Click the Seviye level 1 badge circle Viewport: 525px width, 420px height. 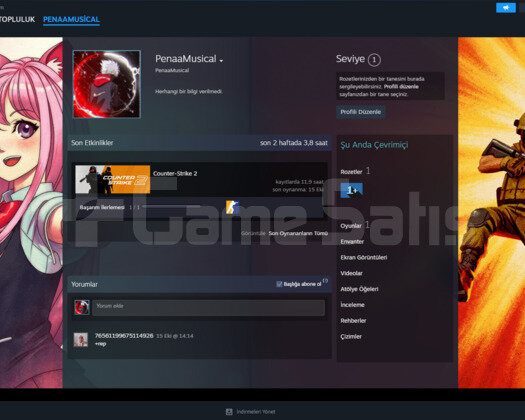(374, 60)
